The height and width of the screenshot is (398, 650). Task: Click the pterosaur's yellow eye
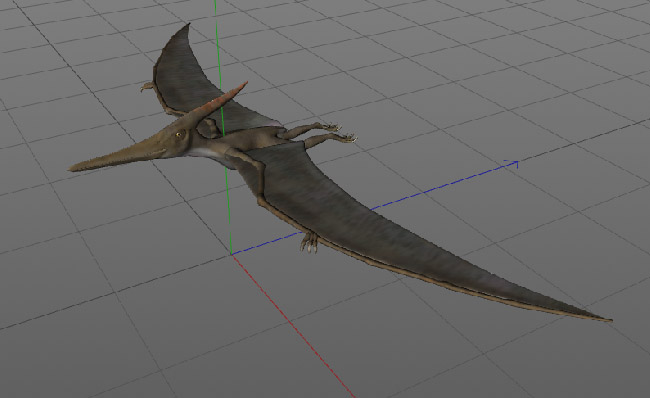179,134
